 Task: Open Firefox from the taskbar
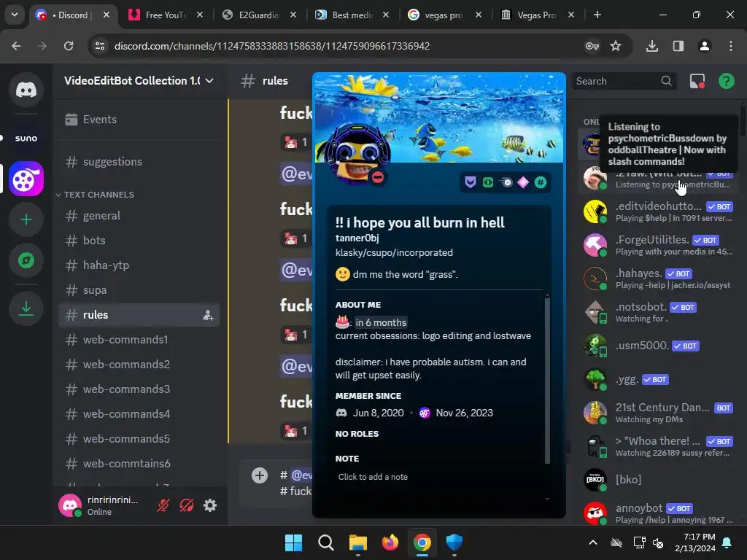coord(390,542)
